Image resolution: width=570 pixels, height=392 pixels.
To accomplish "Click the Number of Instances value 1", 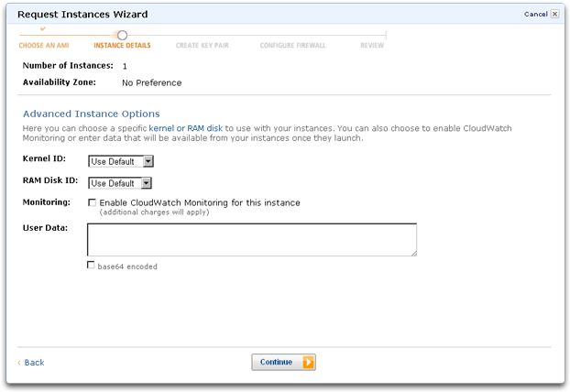I will [125, 66].
